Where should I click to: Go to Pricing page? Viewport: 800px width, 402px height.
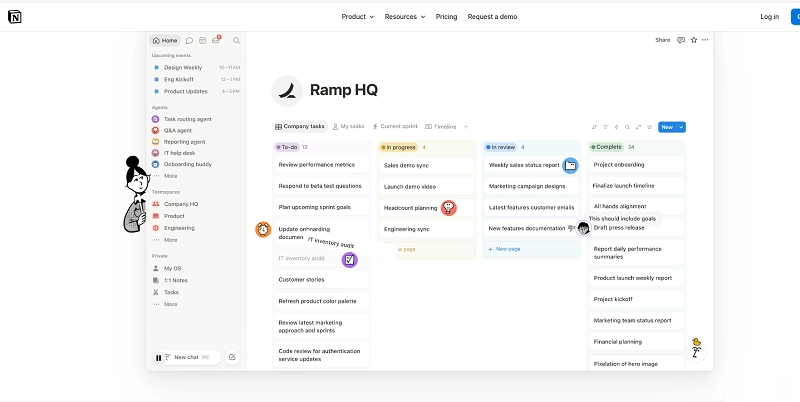[x=446, y=17]
